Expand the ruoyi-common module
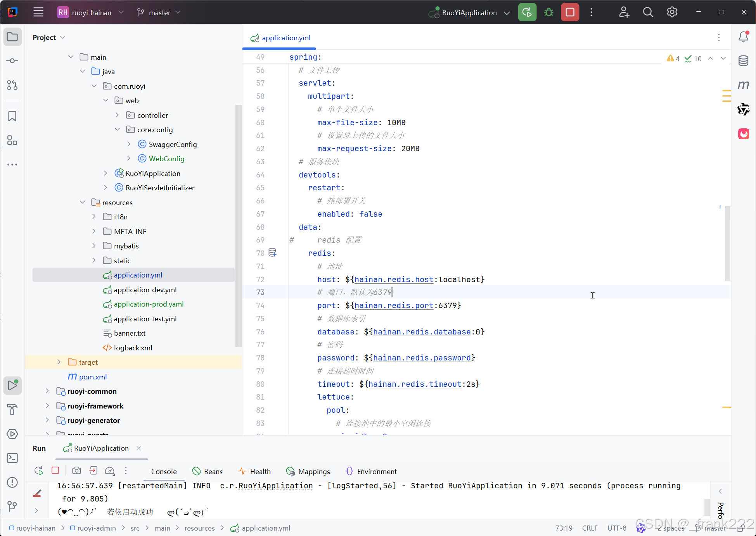Screen dimensions: 756x536 pos(47,391)
